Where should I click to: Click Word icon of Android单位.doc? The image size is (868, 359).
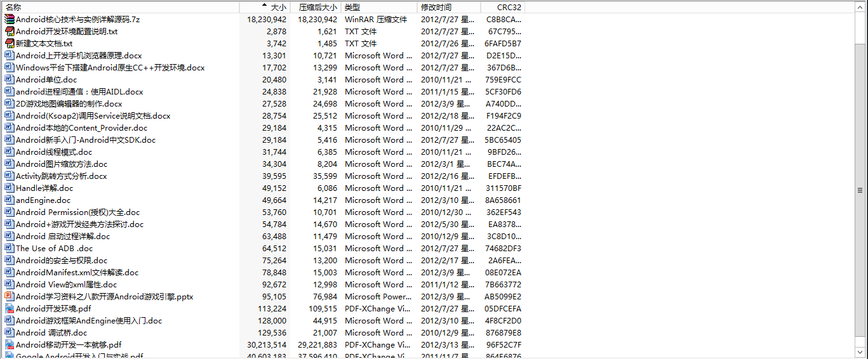pos(10,79)
